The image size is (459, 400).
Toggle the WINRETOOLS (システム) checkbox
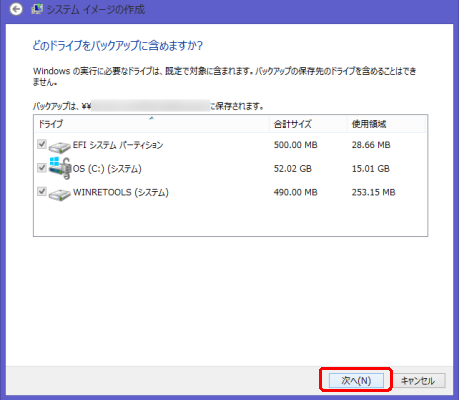[x=42, y=192]
